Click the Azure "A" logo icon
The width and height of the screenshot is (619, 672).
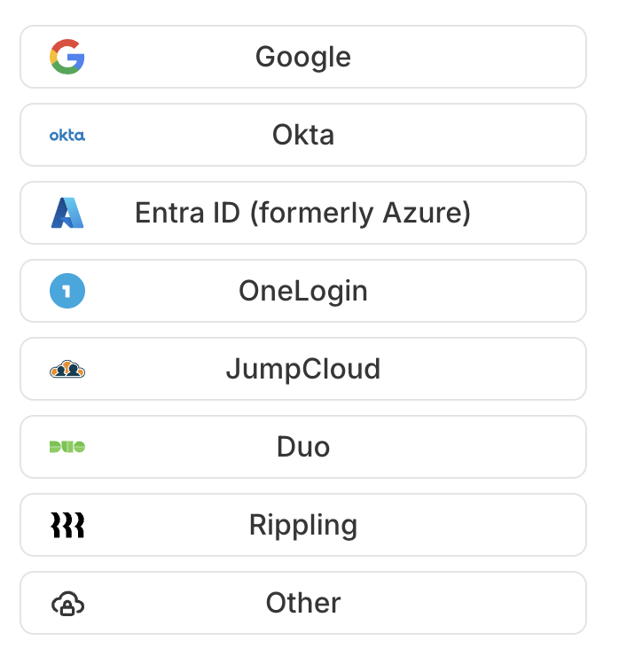pos(67,213)
